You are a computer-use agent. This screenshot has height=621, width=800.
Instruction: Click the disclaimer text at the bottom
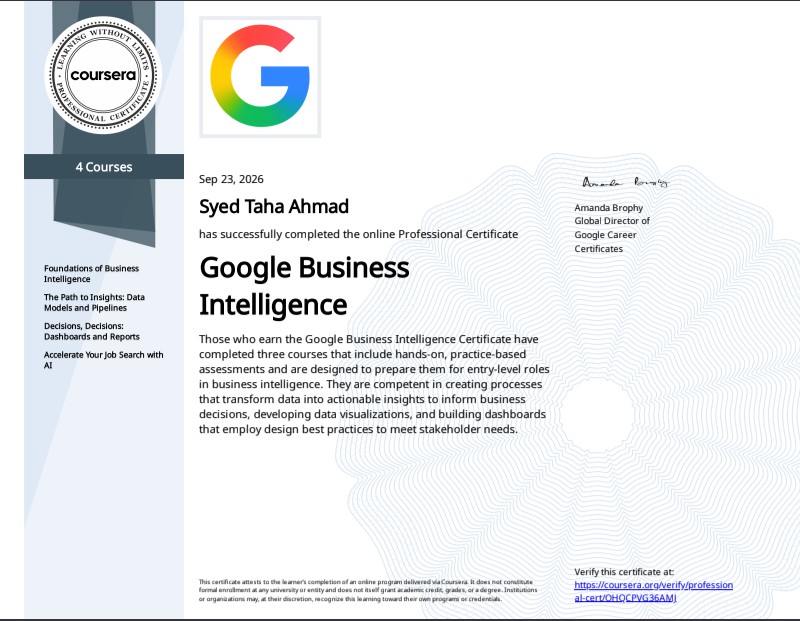point(368,590)
